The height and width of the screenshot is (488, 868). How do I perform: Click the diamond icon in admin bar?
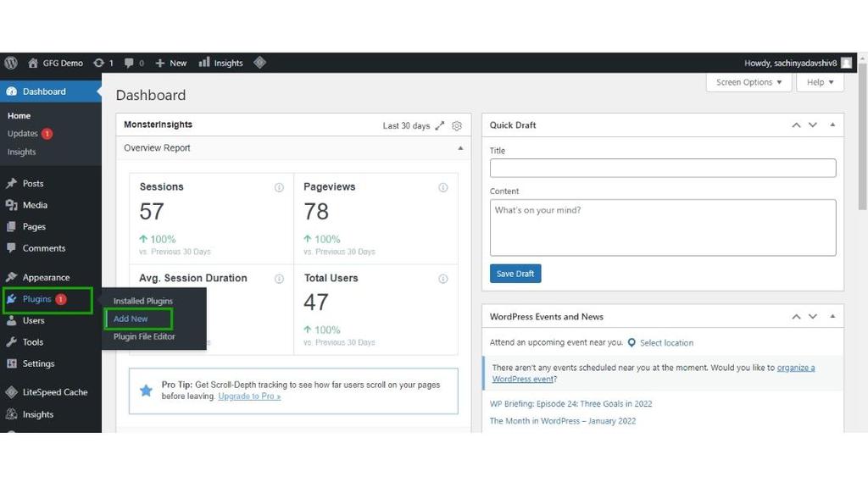coord(259,63)
